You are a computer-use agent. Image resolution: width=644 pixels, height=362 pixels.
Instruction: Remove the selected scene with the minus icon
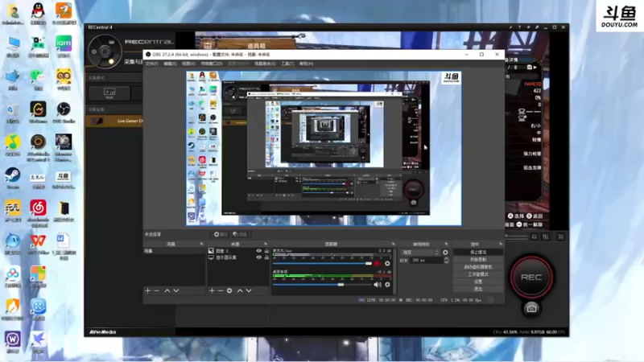[x=156, y=290]
